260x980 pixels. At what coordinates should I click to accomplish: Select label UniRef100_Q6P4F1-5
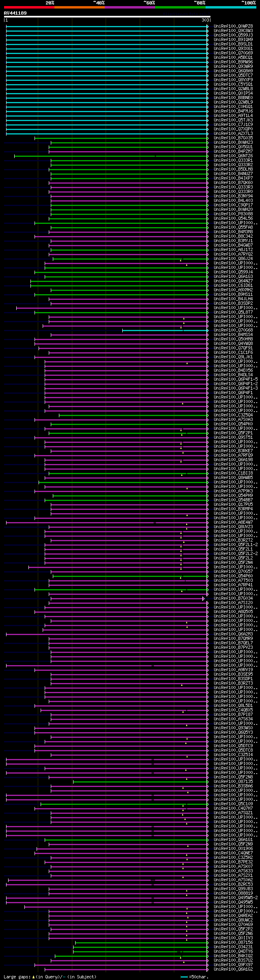236,379
